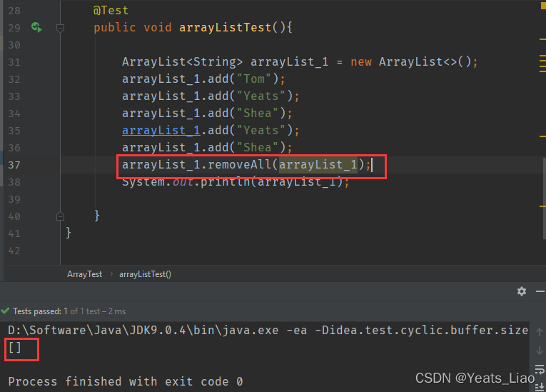Image resolution: width=546 pixels, height=392 pixels.
Task: Click "Tom" string literal on line 32
Action: click(x=254, y=79)
